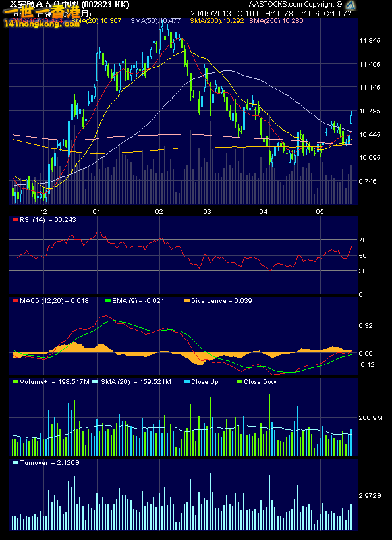Click the green Close Down legend marker
Viewport: 392px width, 540px height.
[240, 382]
